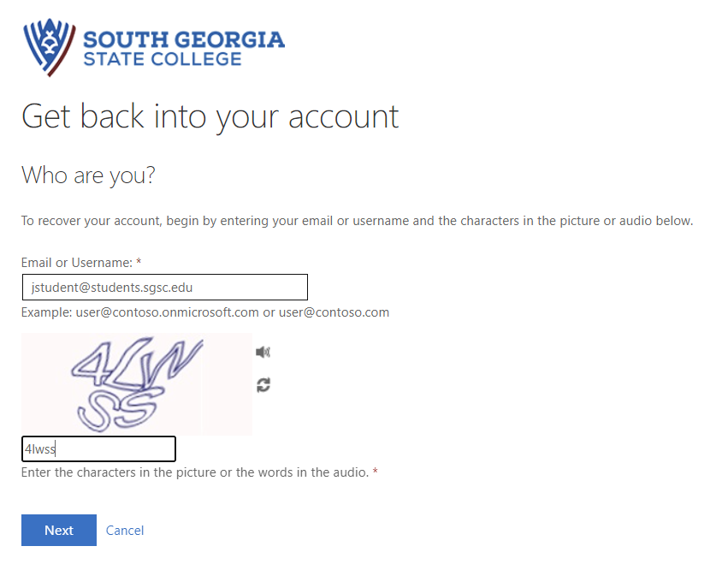The width and height of the screenshot is (728, 570).
Task: Focus the captcha characters input box
Action: [x=98, y=449]
